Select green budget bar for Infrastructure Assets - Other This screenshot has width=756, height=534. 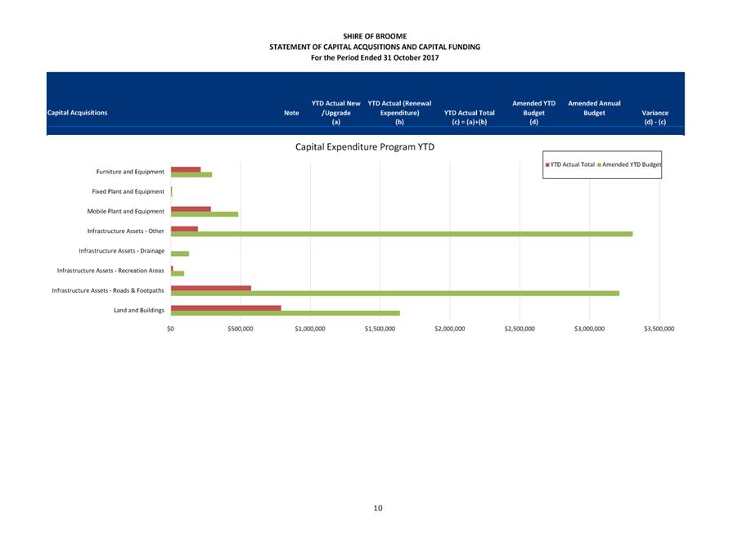tap(402, 234)
